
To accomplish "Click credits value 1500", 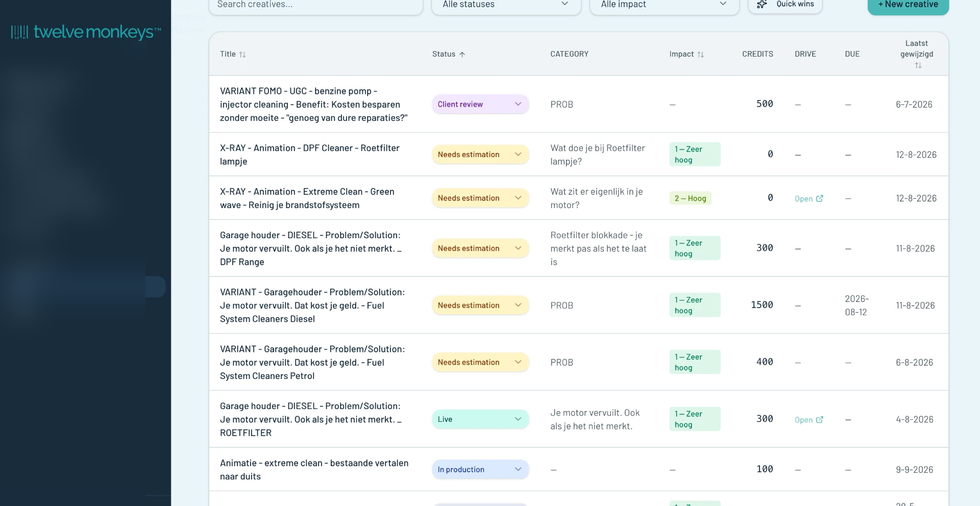I will [x=762, y=305].
